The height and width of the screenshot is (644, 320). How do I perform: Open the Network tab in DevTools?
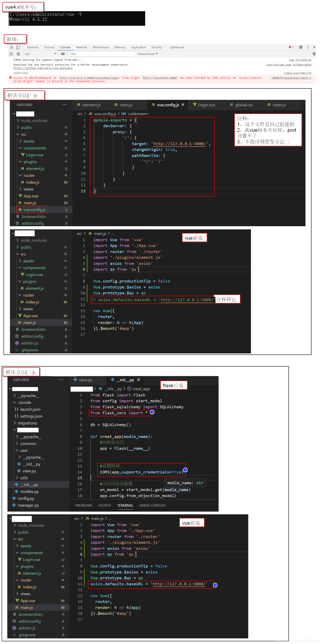(82, 47)
